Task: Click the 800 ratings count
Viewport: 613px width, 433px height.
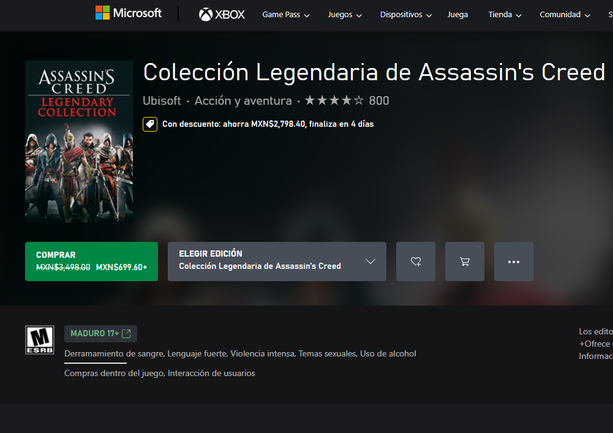Action: coord(379,100)
